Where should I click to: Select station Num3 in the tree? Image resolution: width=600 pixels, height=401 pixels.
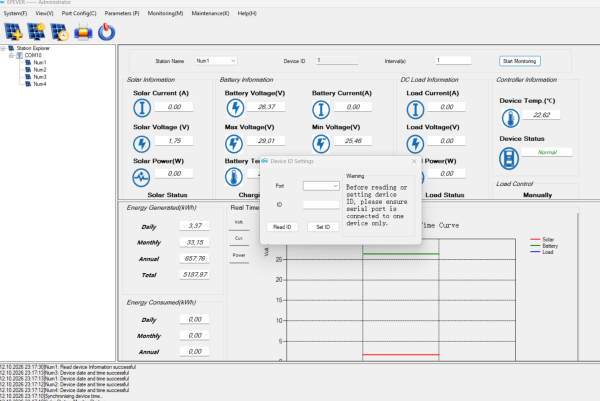40,77
